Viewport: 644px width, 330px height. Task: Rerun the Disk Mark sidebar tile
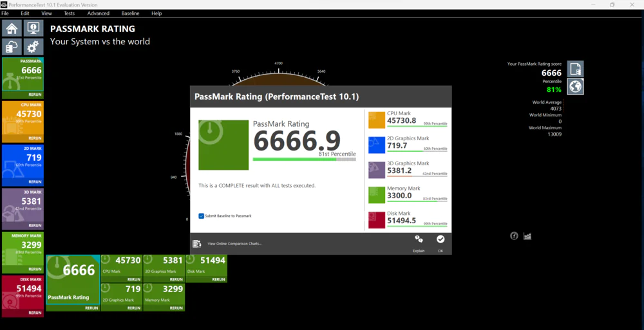point(35,313)
